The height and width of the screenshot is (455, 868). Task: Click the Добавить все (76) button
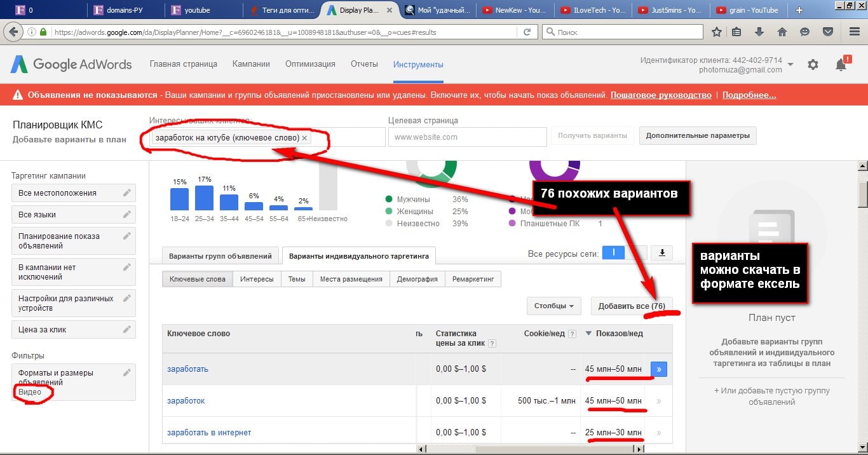[x=631, y=306]
